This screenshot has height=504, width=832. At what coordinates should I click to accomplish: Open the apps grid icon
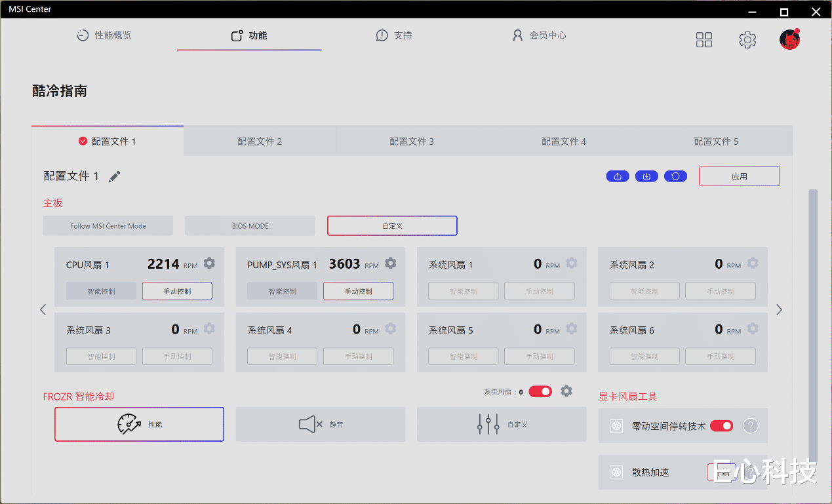point(704,40)
